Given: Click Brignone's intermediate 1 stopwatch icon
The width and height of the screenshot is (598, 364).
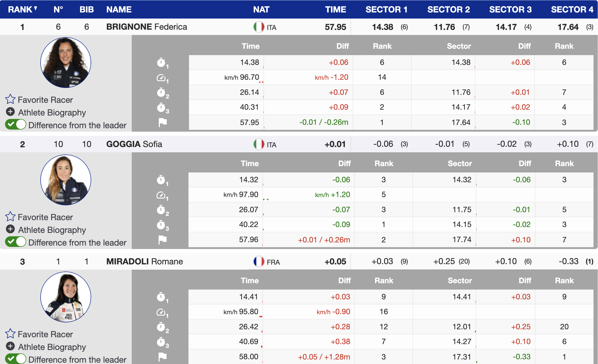Looking at the screenshot, I should 161,63.
